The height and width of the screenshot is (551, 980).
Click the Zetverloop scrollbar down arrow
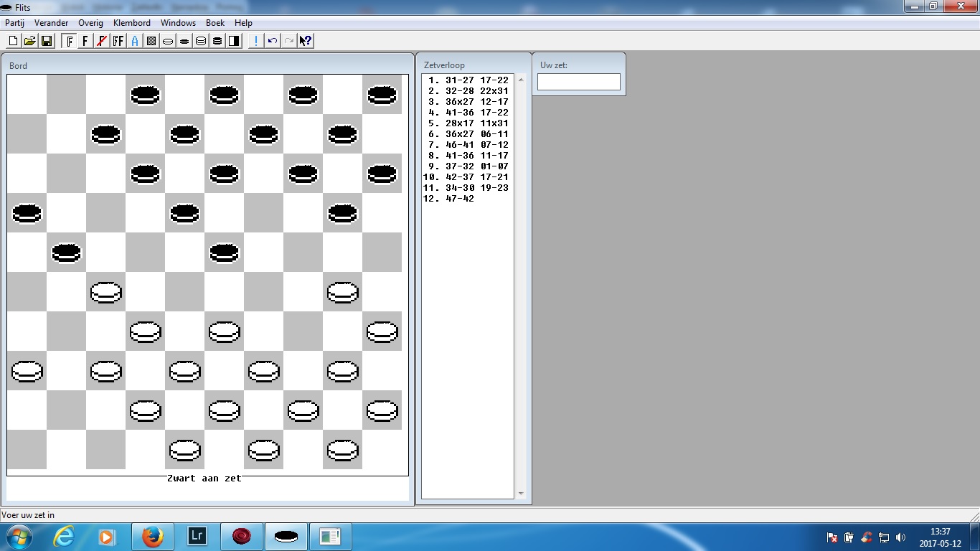pos(521,494)
